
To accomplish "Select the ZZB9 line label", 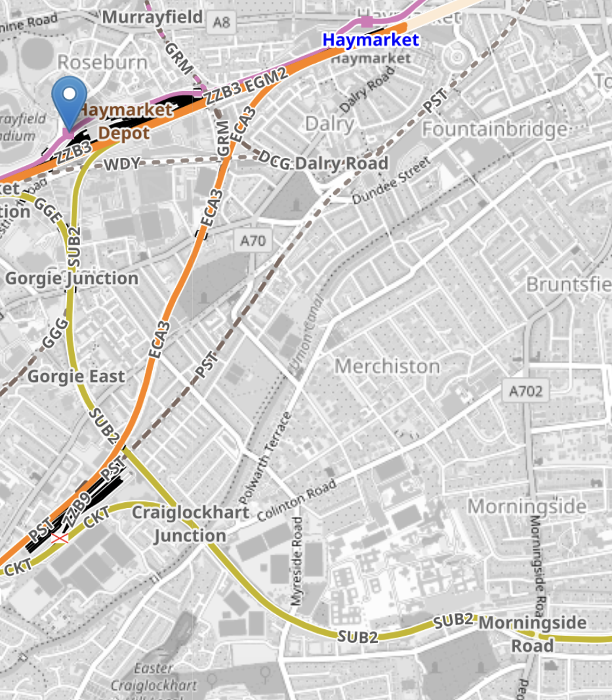I will coord(77,509).
